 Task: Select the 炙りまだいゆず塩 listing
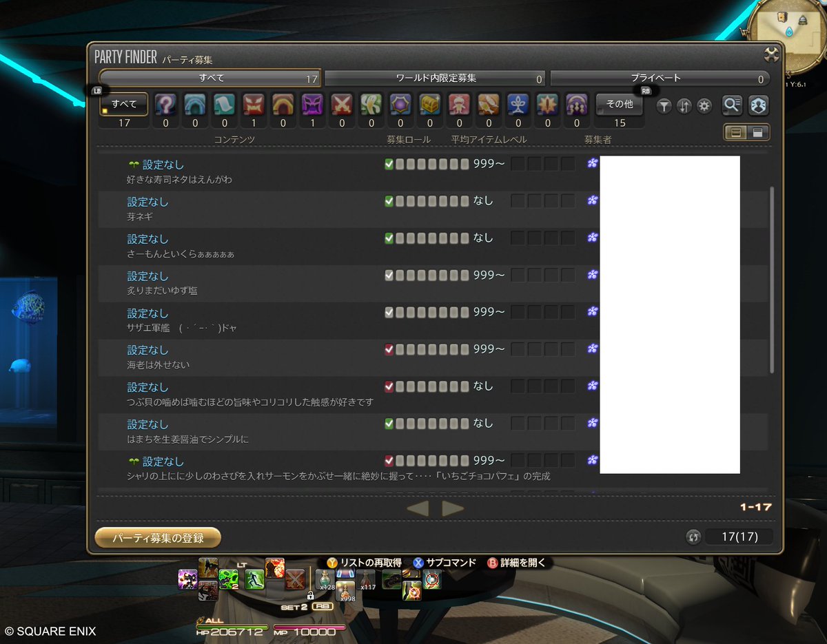tap(432, 284)
